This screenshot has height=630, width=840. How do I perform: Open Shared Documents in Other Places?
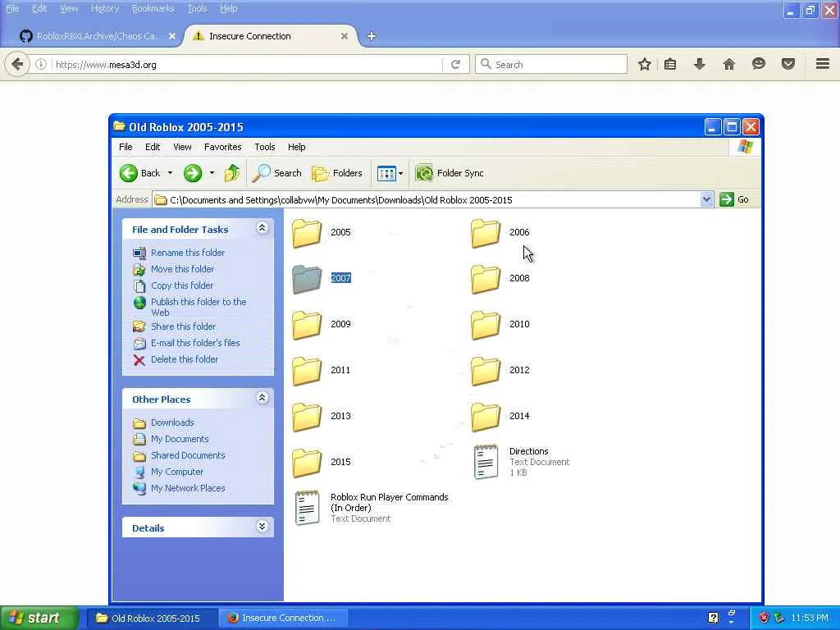[188, 455]
